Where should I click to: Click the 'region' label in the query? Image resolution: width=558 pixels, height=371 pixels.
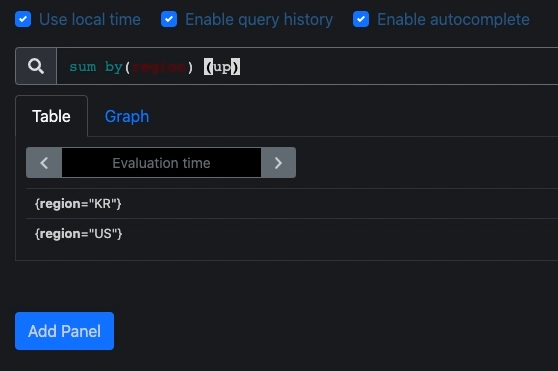pos(159,67)
